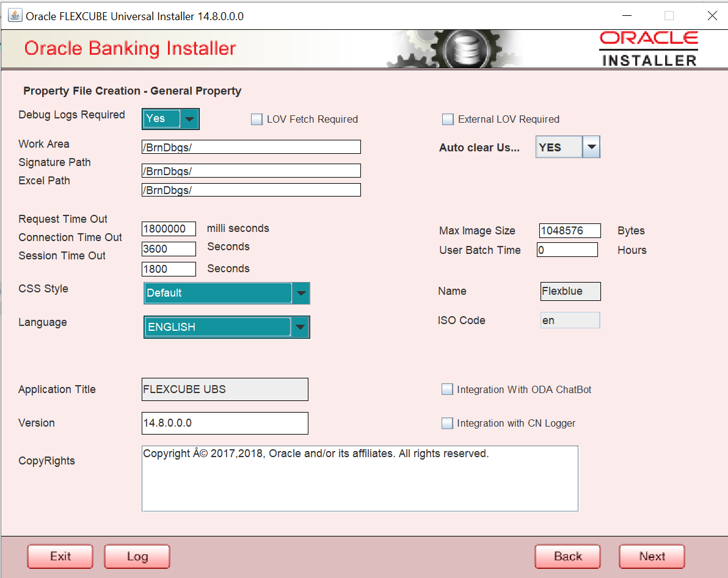The image size is (728, 578).
Task: Click the Session Time Out field 1800
Action: [169, 269]
